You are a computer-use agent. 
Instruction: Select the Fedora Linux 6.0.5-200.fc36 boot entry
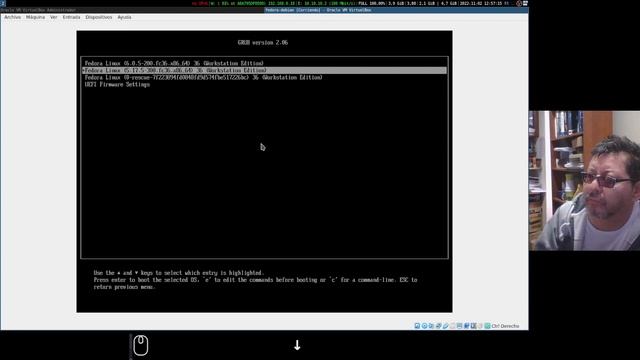(x=264, y=63)
